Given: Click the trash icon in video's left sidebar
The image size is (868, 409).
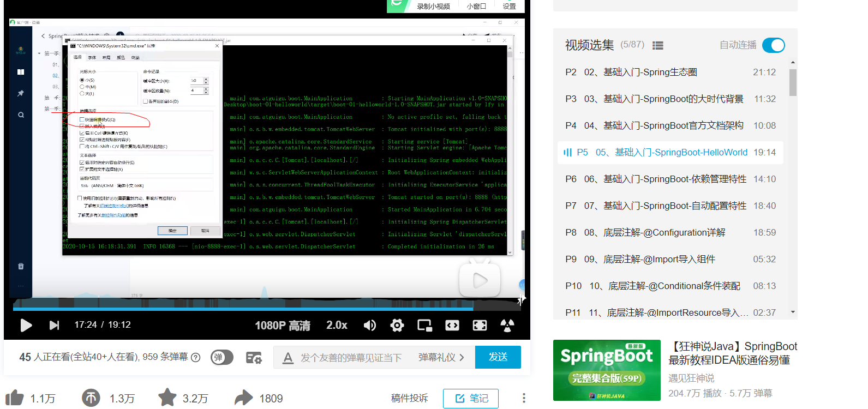Looking at the screenshot, I should [x=21, y=266].
